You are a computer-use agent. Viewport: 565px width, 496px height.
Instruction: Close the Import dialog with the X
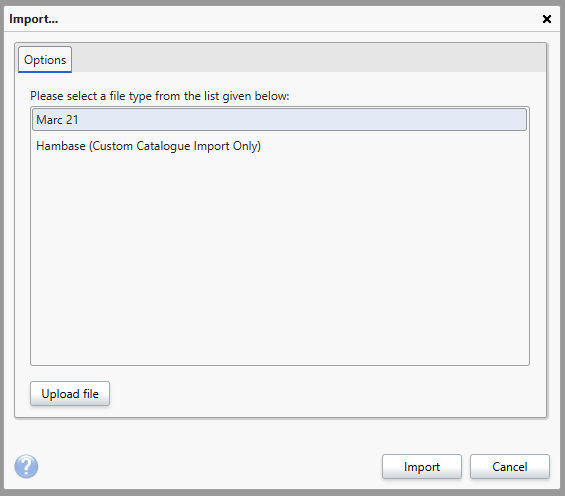tap(547, 19)
